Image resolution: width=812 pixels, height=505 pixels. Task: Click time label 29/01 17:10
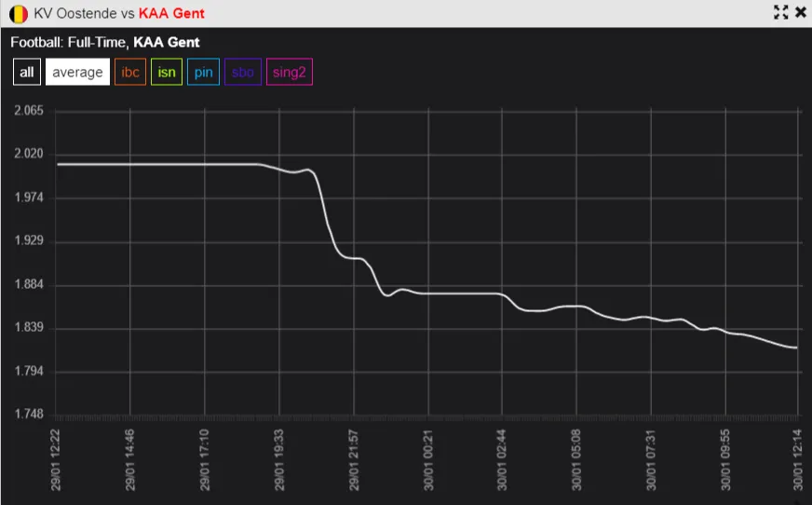point(205,460)
